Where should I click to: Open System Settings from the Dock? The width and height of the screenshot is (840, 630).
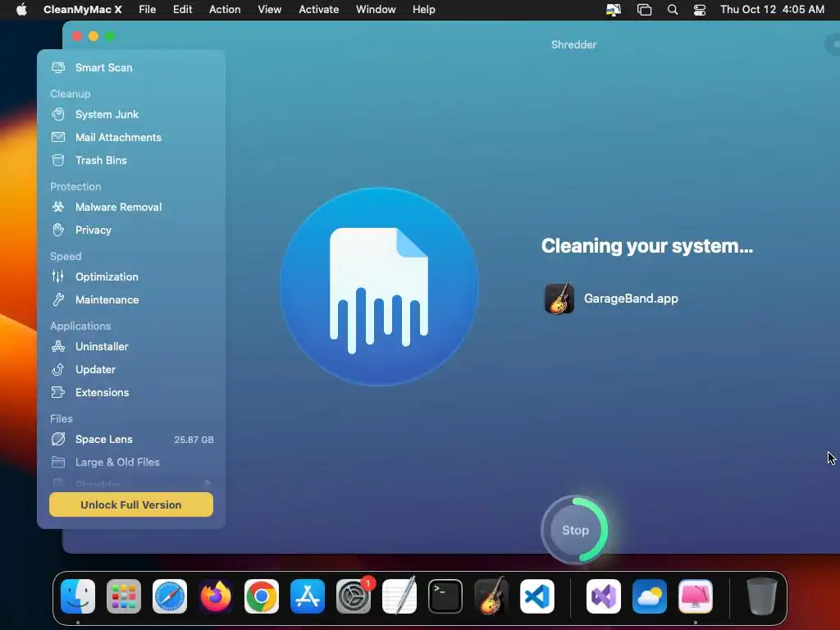pyautogui.click(x=354, y=596)
